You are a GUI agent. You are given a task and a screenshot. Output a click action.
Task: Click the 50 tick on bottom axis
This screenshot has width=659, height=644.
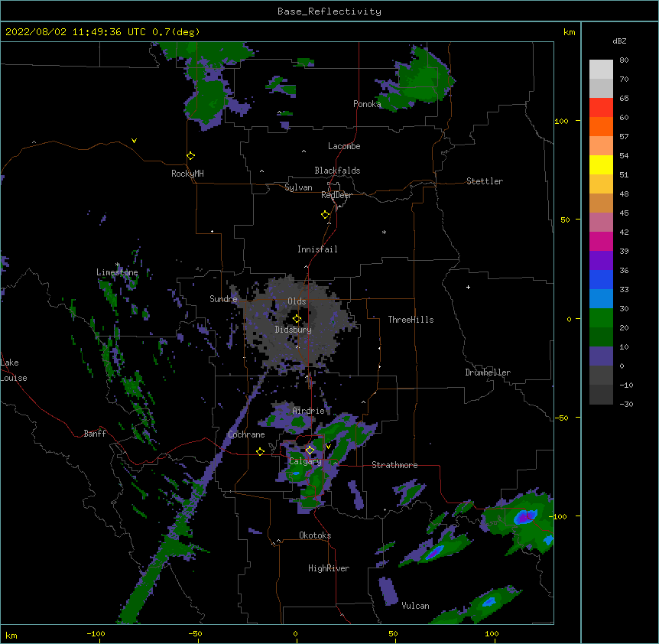393,633
